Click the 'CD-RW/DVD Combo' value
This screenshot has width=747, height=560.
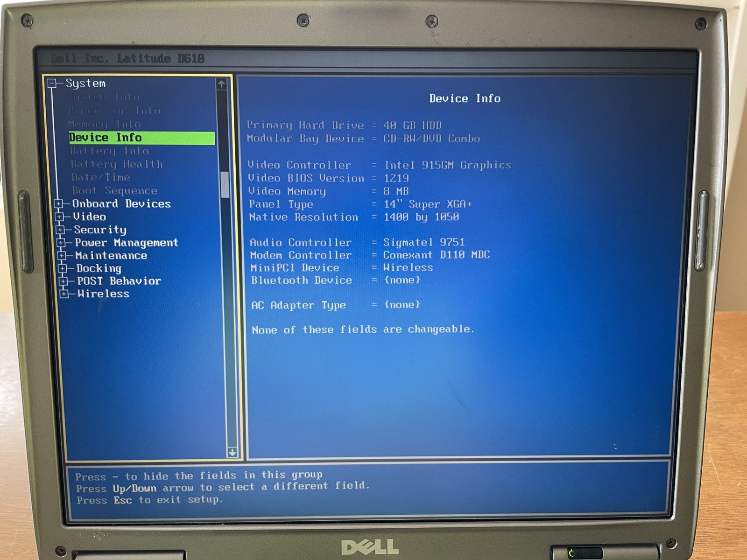(x=432, y=139)
